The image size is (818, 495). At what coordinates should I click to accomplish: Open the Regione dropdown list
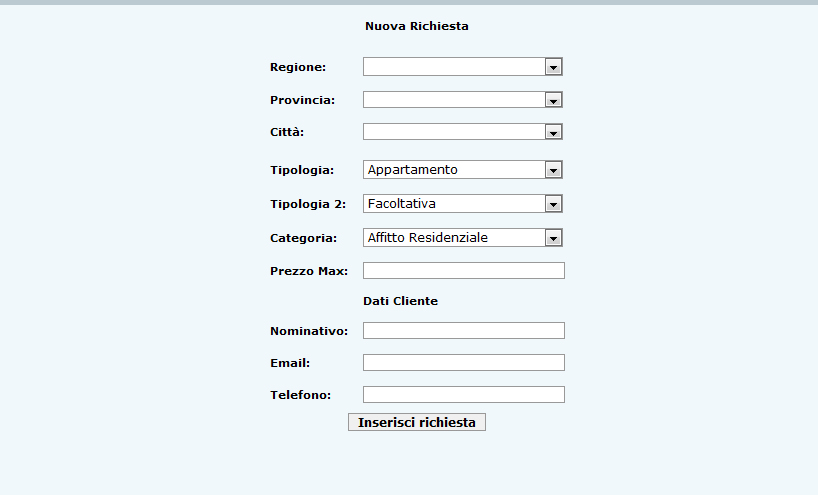tap(463, 67)
